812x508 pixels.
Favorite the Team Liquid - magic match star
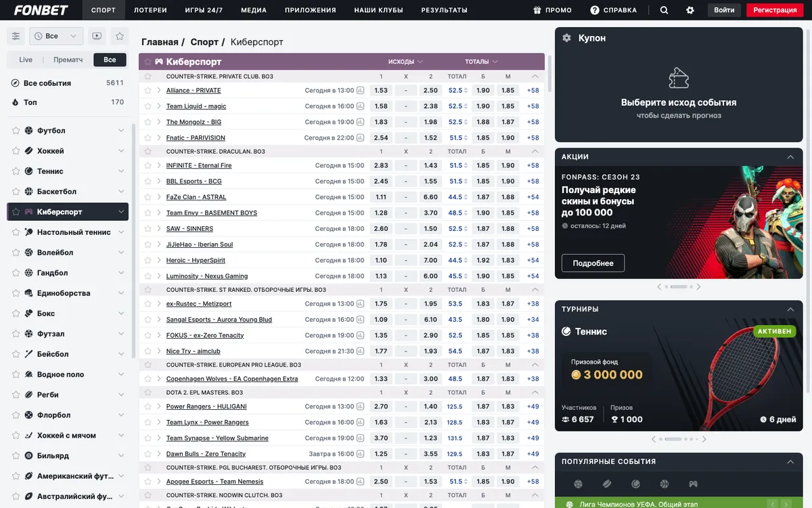(x=148, y=106)
